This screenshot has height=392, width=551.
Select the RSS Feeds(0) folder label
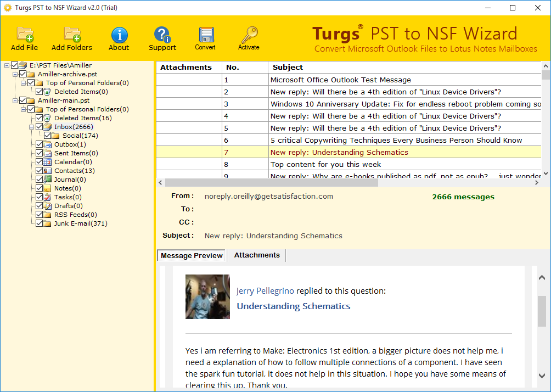tap(76, 215)
